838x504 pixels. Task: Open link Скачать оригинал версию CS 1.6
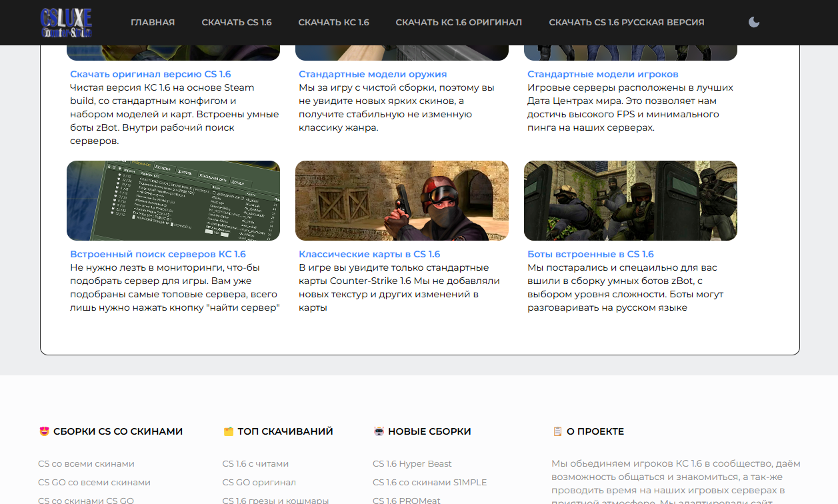point(151,74)
